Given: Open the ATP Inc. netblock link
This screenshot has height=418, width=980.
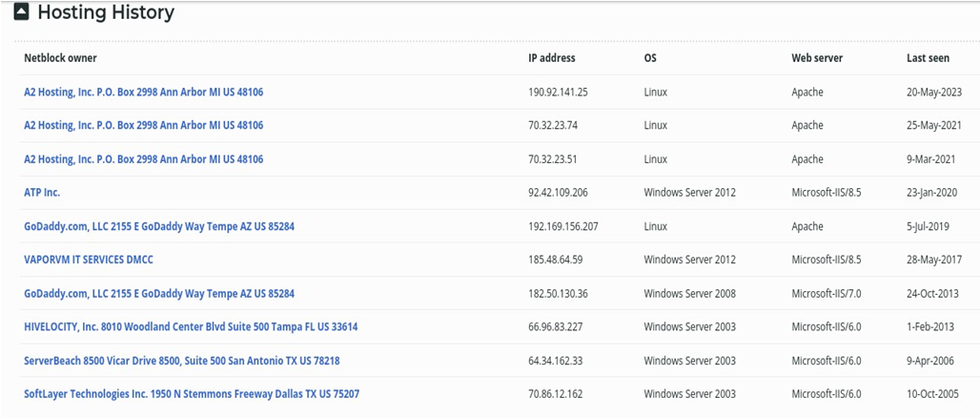Looking at the screenshot, I should pyautogui.click(x=42, y=193).
